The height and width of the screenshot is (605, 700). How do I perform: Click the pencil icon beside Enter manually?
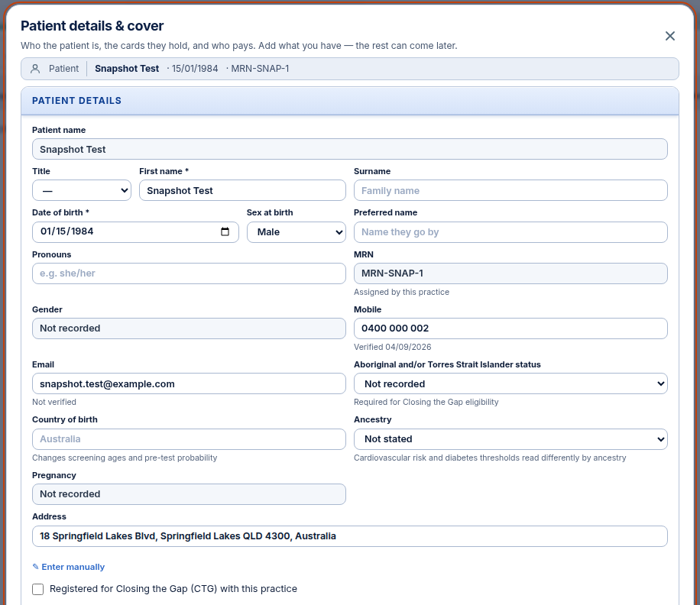click(x=36, y=567)
